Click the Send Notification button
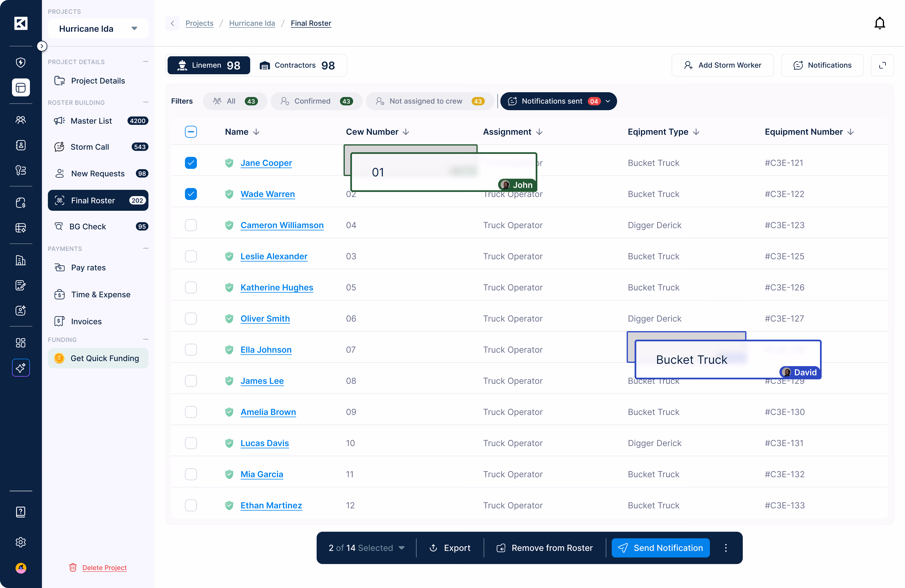This screenshot has height=588, width=905. (660, 548)
